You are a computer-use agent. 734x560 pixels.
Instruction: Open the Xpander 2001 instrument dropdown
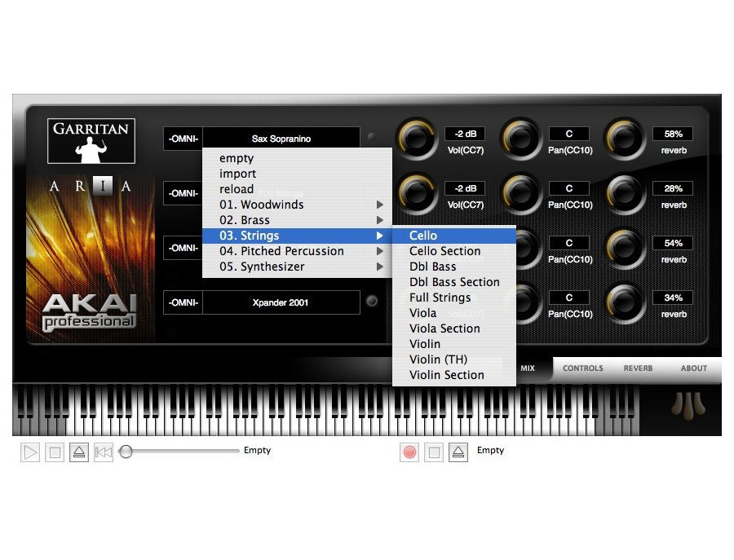click(x=281, y=302)
